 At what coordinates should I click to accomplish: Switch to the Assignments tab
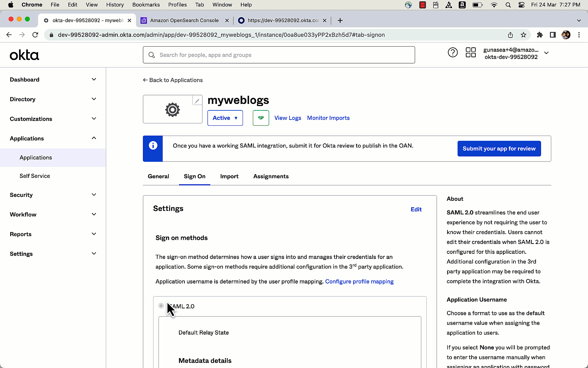(271, 176)
